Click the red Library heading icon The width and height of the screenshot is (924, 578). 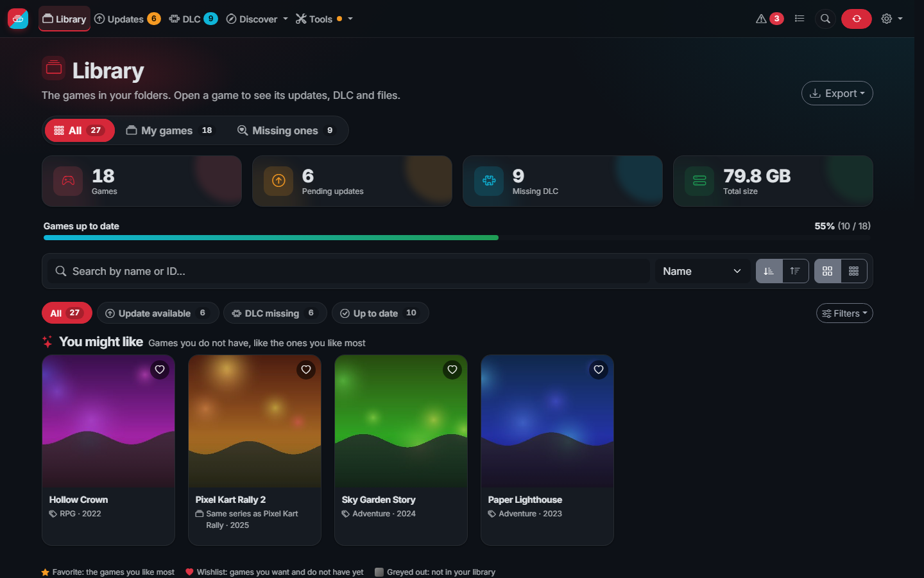click(54, 68)
